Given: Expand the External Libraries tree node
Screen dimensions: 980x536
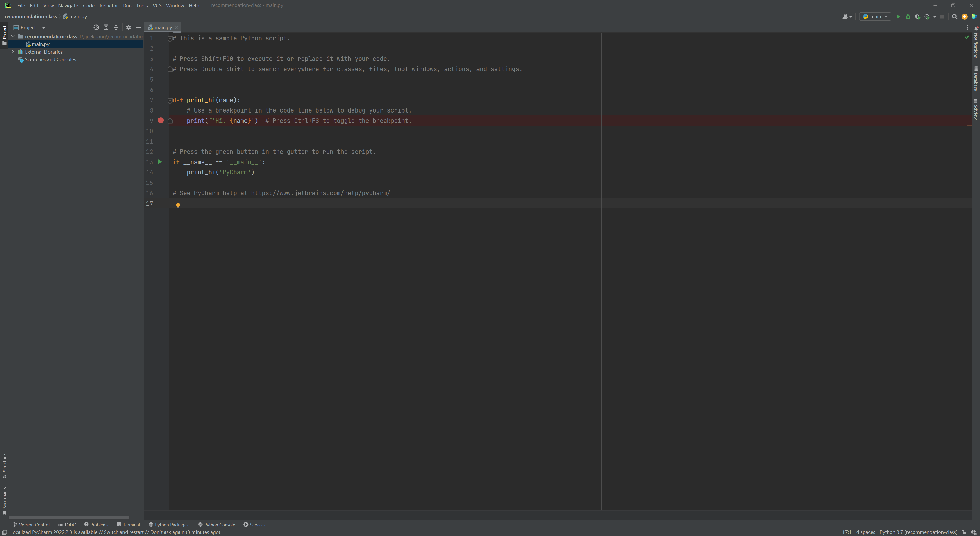Looking at the screenshot, I should [13, 52].
